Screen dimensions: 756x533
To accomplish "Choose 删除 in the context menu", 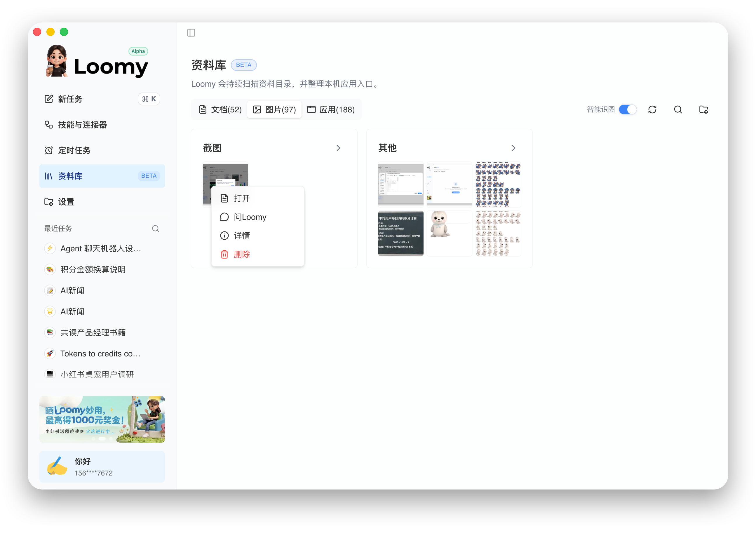I will (x=257, y=254).
